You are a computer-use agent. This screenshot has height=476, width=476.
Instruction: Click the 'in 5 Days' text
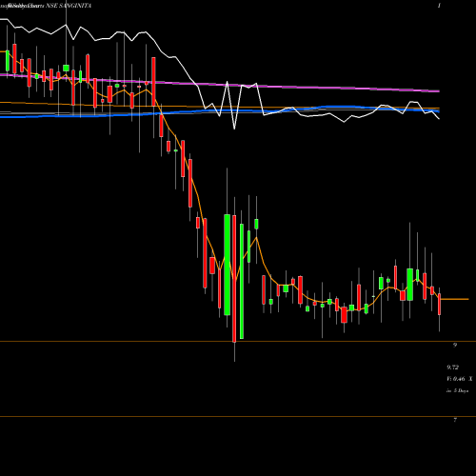point(458,390)
